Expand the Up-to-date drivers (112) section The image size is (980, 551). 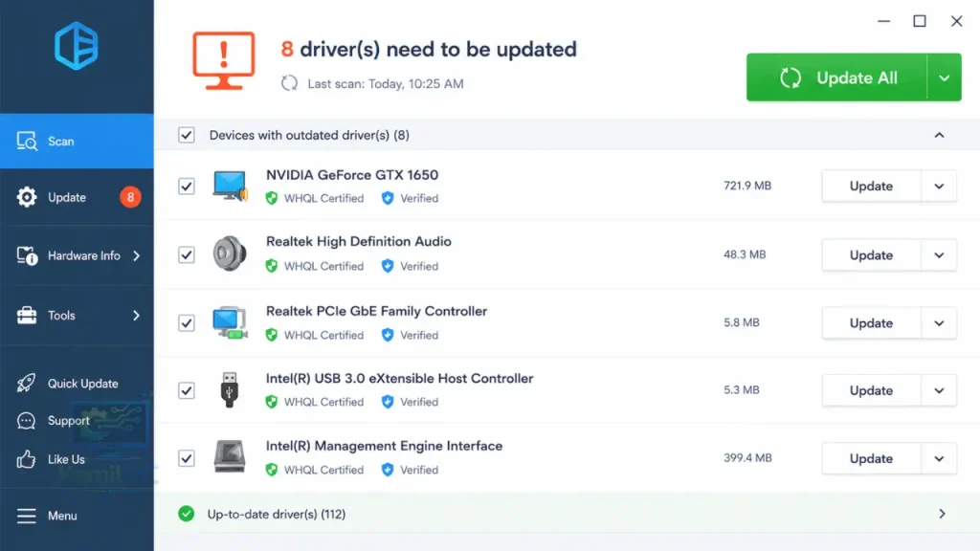tap(942, 514)
